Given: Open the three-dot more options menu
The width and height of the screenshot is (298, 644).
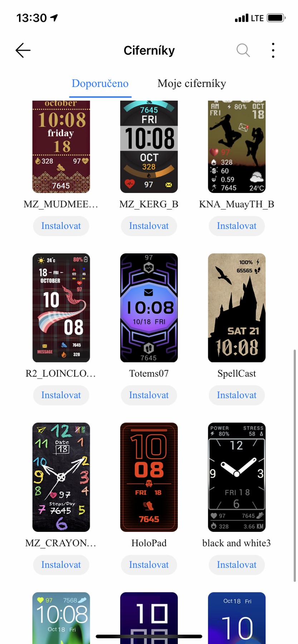Looking at the screenshot, I should (x=273, y=50).
